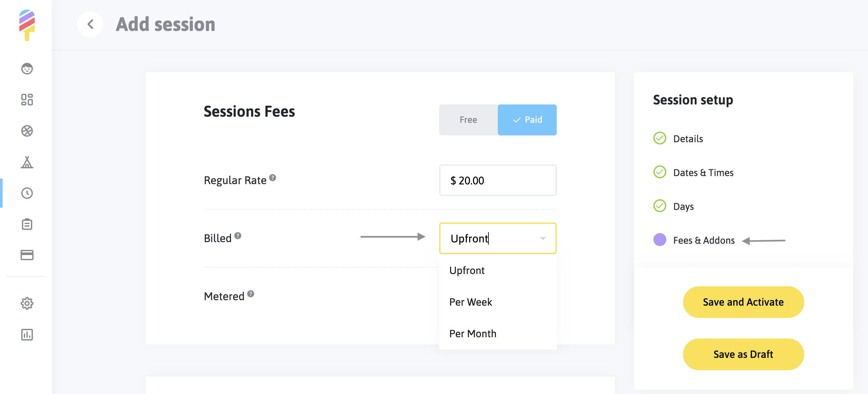Go to Details setup step
This screenshot has width=868, height=394.
[688, 139]
